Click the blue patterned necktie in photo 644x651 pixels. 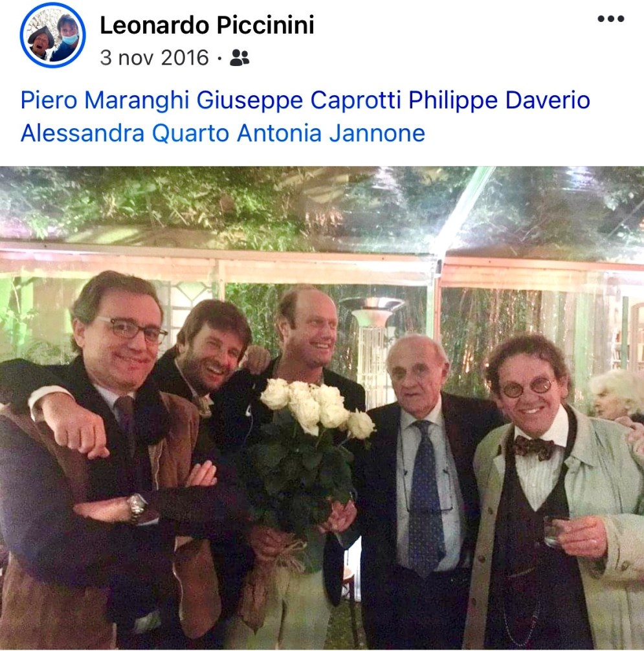tap(426, 496)
